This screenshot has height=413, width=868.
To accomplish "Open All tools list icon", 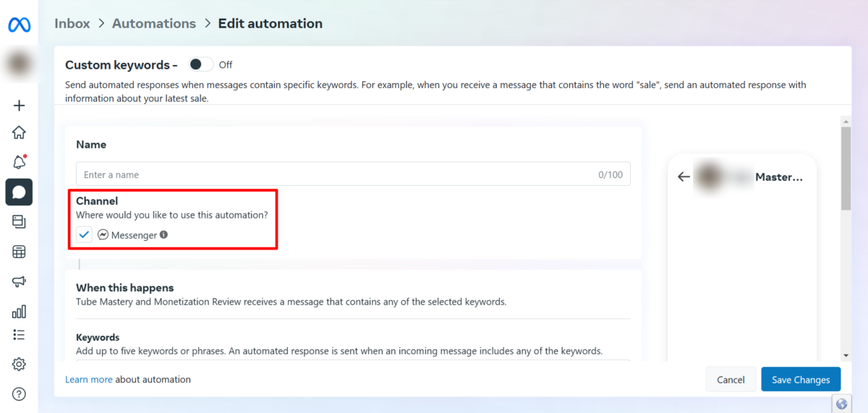I will tap(20, 335).
